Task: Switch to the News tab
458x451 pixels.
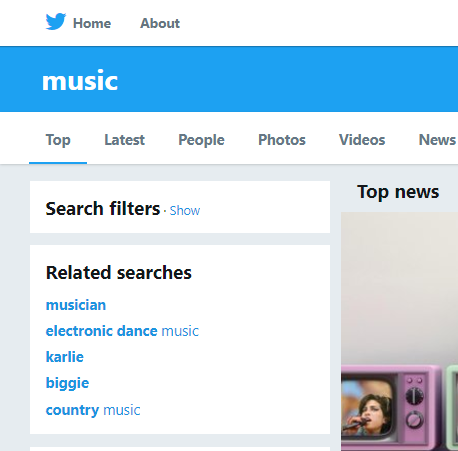Action: [437, 140]
